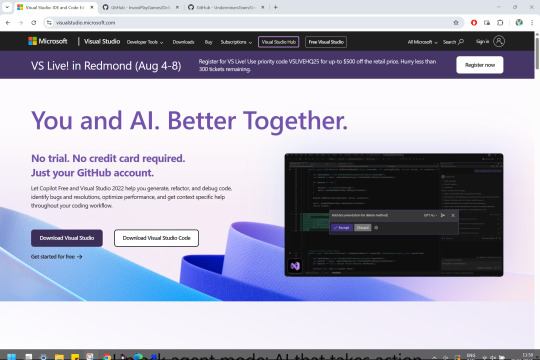Close the second GitHub tab
The width and height of the screenshot is (540, 360).
pyautogui.click(x=263, y=7)
